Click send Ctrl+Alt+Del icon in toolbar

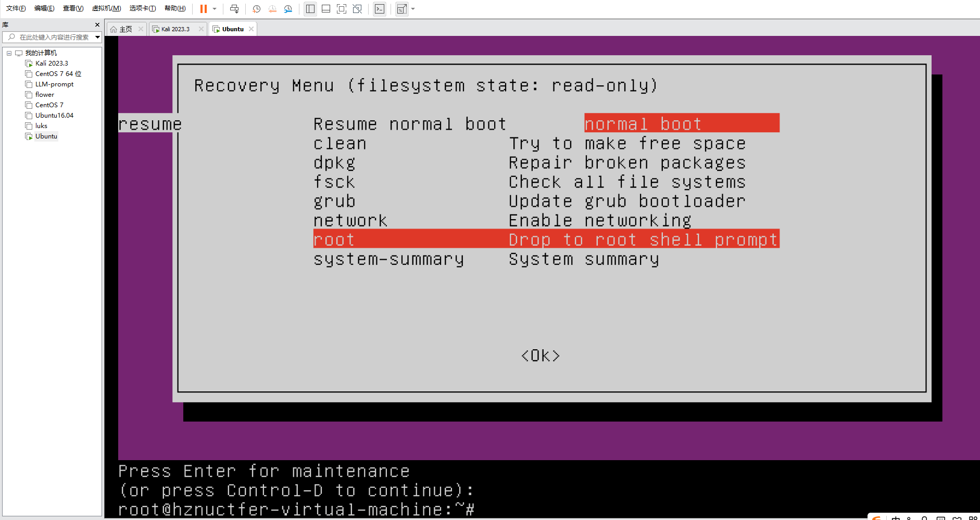pos(234,9)
